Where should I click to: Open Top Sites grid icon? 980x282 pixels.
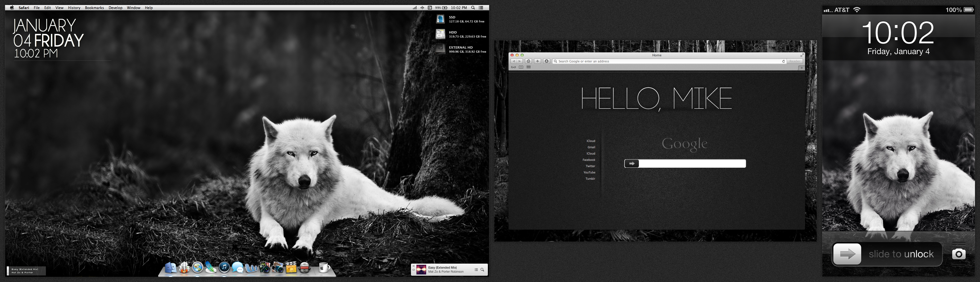pyautogui.click(x=528, y=67)
